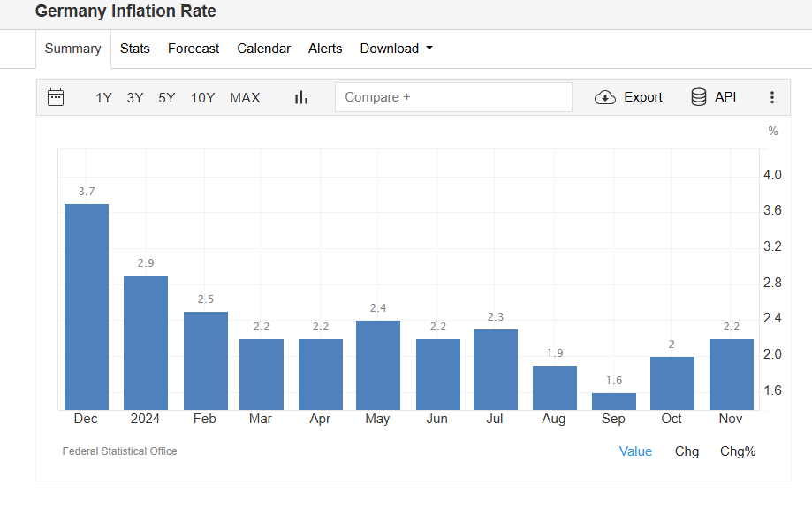Open the three-dot more options menu
The width and height of the screenshot is (812, 515).
pyautogui.click(x=771, y=97)
